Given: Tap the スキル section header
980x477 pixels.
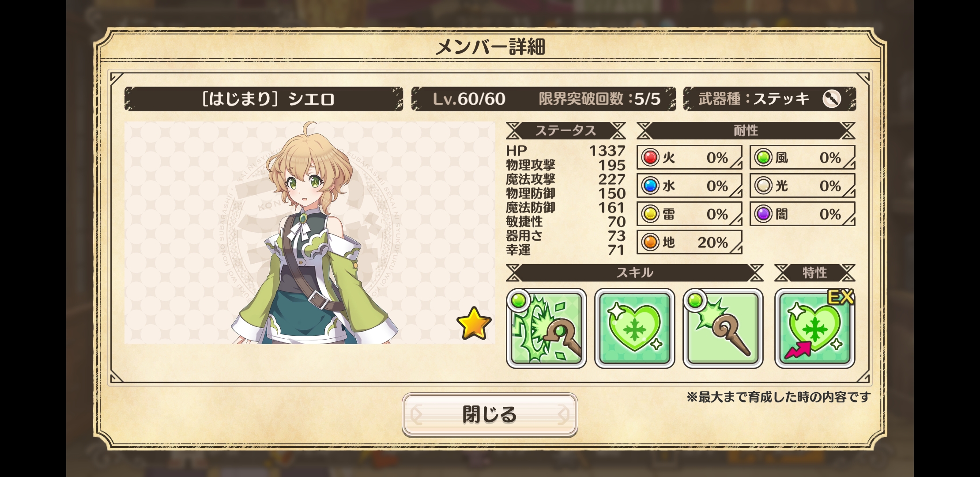Looking at the screenshot, I should tap(634, 273).
